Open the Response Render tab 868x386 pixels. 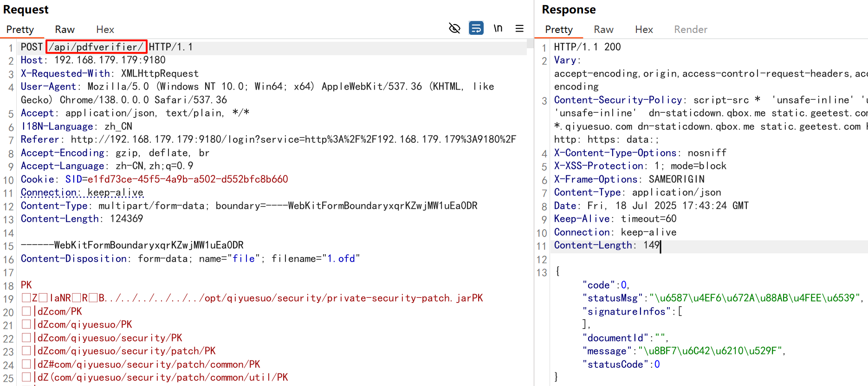[x=690, y=30]
